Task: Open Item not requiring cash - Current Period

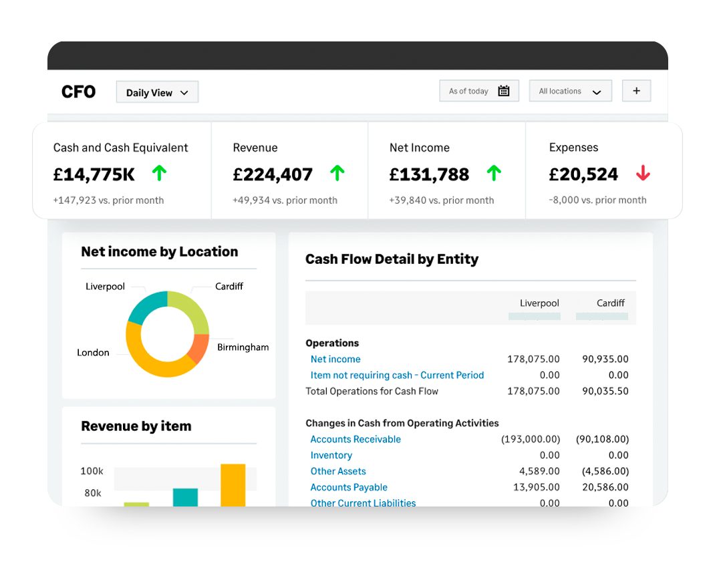Action: coord(397,375)
